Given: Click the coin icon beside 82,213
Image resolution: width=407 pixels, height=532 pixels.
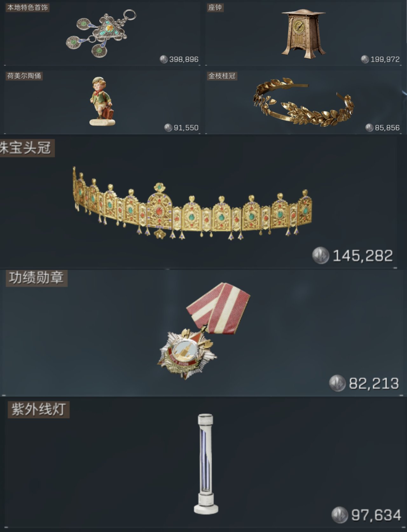Looking at the screenshot, I should [337, 383].
